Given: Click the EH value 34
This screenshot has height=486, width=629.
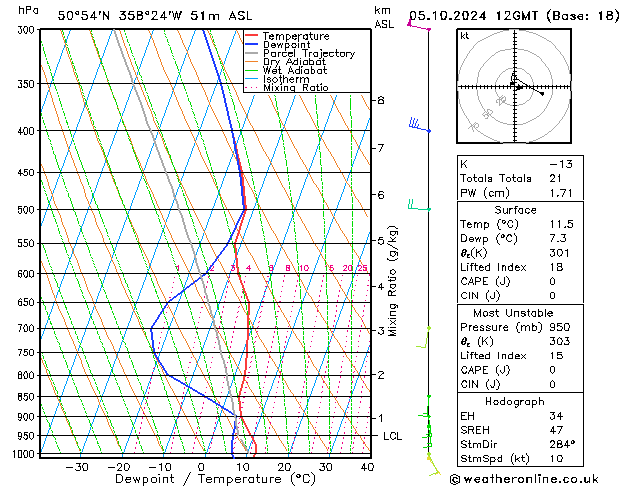Looking at the screenshot, I should tap(556, 416).
